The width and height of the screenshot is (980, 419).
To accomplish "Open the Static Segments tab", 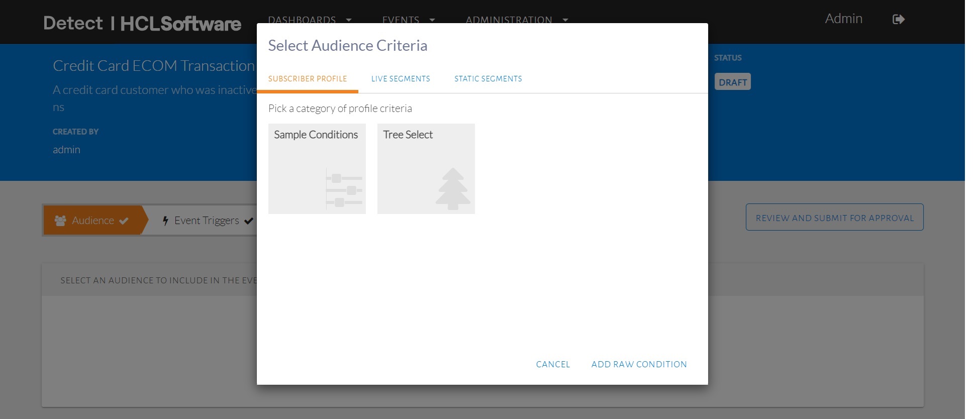I will click(x=488, y=79).
